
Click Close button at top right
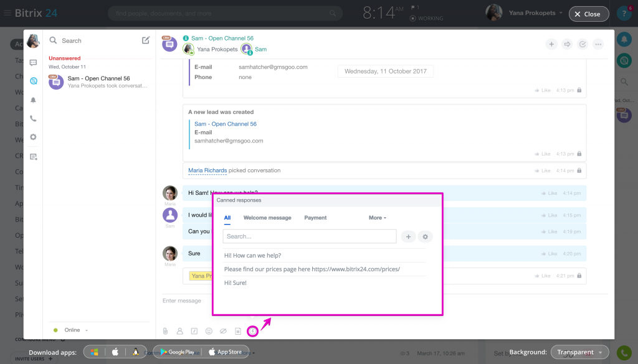coord(588,14)
